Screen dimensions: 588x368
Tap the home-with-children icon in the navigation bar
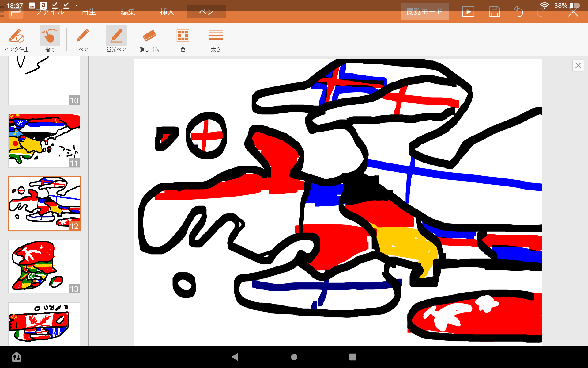17,357
